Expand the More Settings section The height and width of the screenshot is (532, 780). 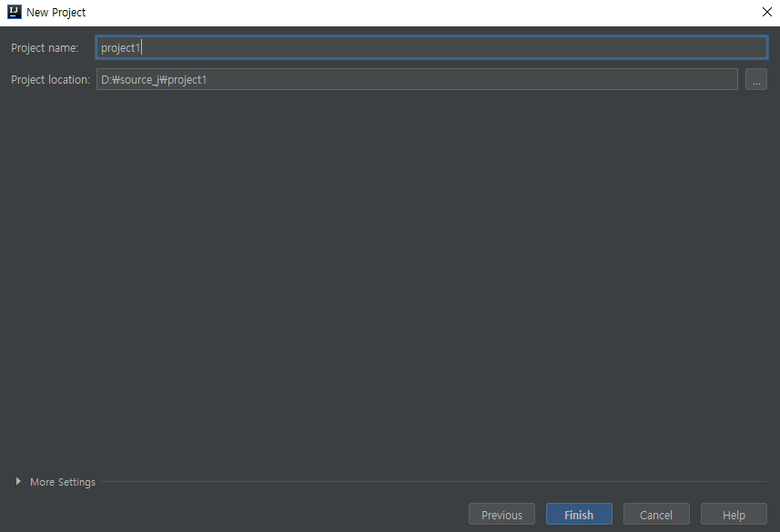(18, 481)
